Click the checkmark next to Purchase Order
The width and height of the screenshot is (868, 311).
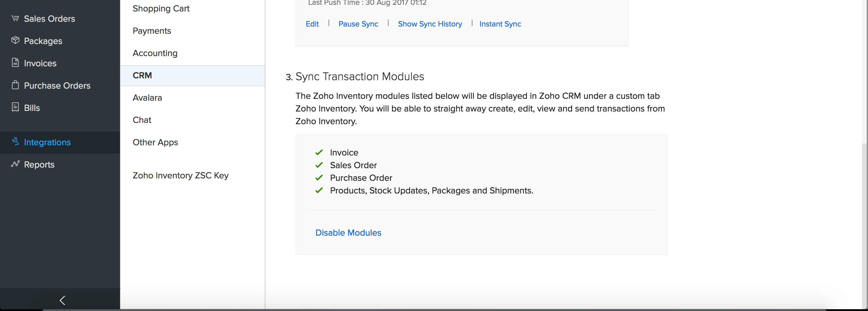[x=319, y=178]
